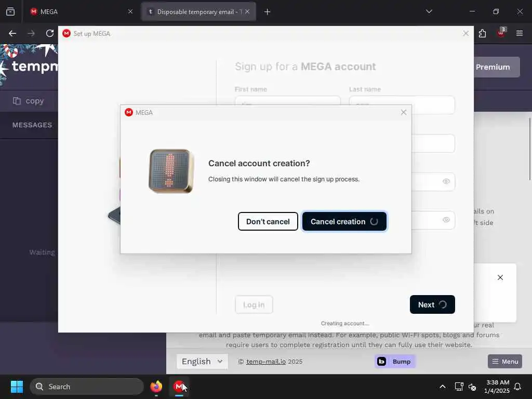
Task: Click the browser forward arrow
Action: [x=31, y=33]
